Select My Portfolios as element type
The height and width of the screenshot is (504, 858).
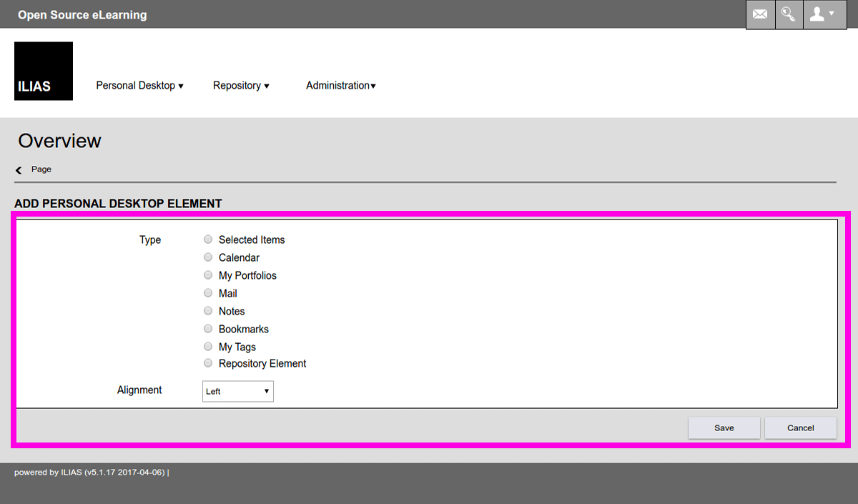208,275
